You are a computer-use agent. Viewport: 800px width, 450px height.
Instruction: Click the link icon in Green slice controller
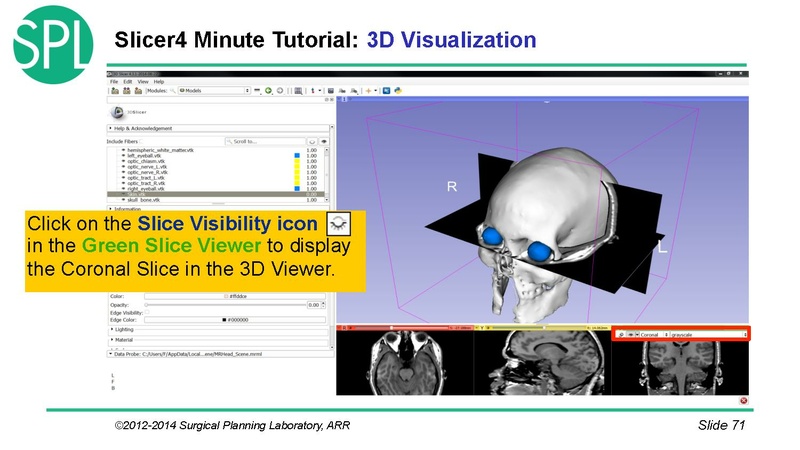coord(621,335)
